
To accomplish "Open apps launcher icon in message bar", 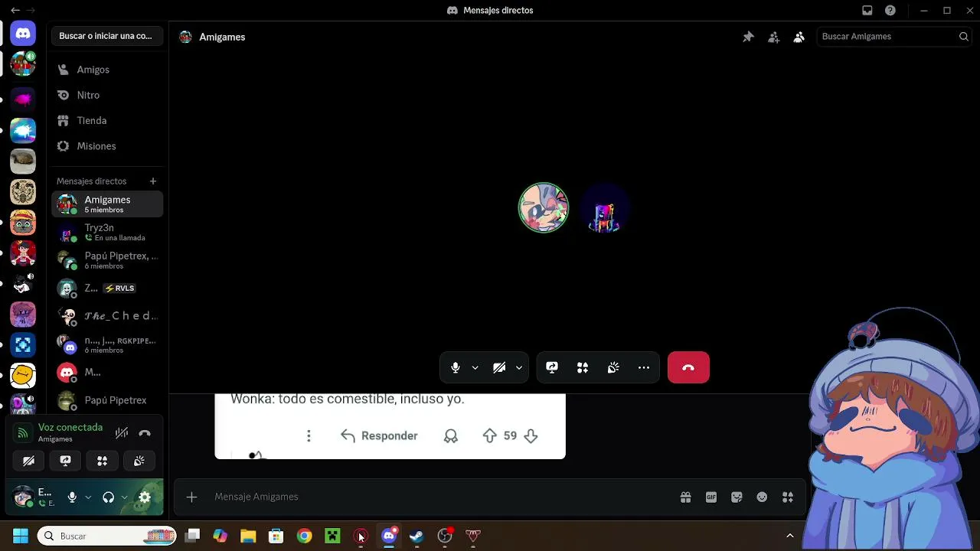I will pyautogui.click(x=788, y=497).
